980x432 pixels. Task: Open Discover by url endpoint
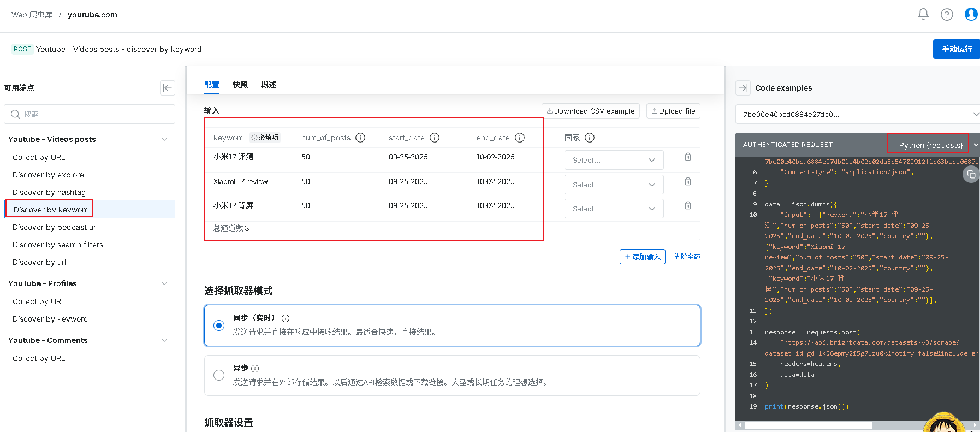click(39, 262)
